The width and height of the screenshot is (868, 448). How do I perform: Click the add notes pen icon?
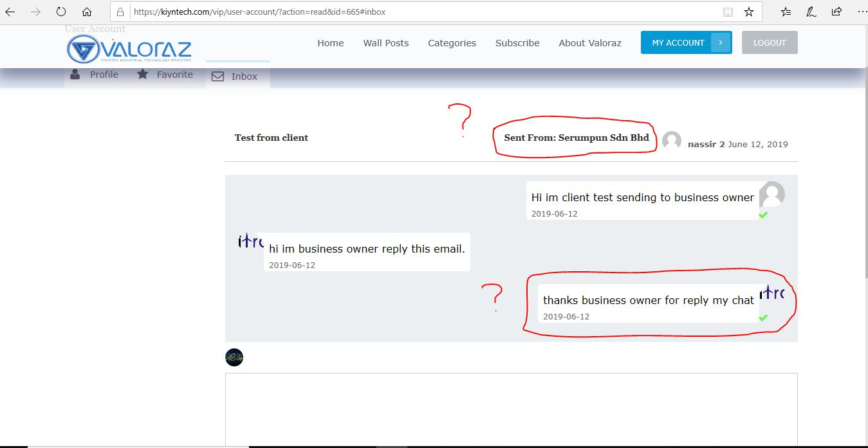click(x=811, y=12)
